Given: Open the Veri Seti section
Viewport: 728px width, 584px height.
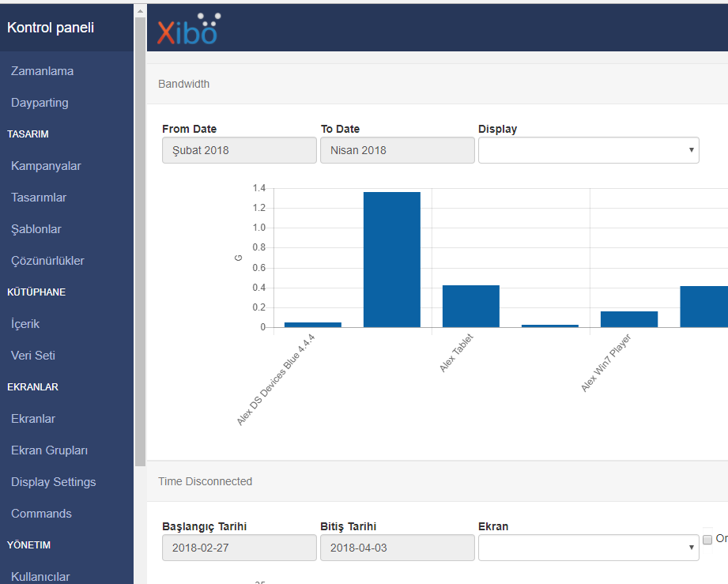Looking at the screenshot, I should (x=33, y=355).
